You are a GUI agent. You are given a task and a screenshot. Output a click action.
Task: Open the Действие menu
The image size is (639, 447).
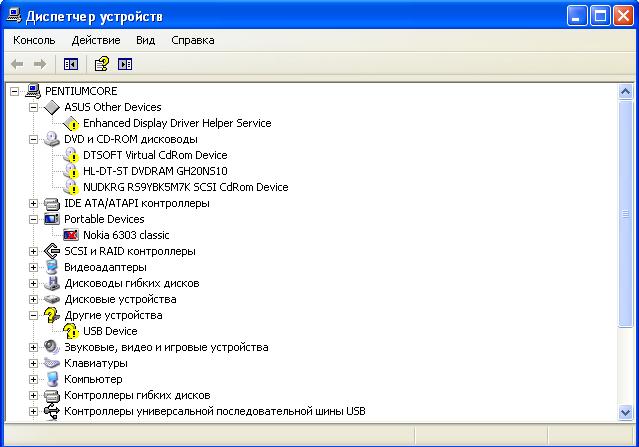tap(96, 40)
